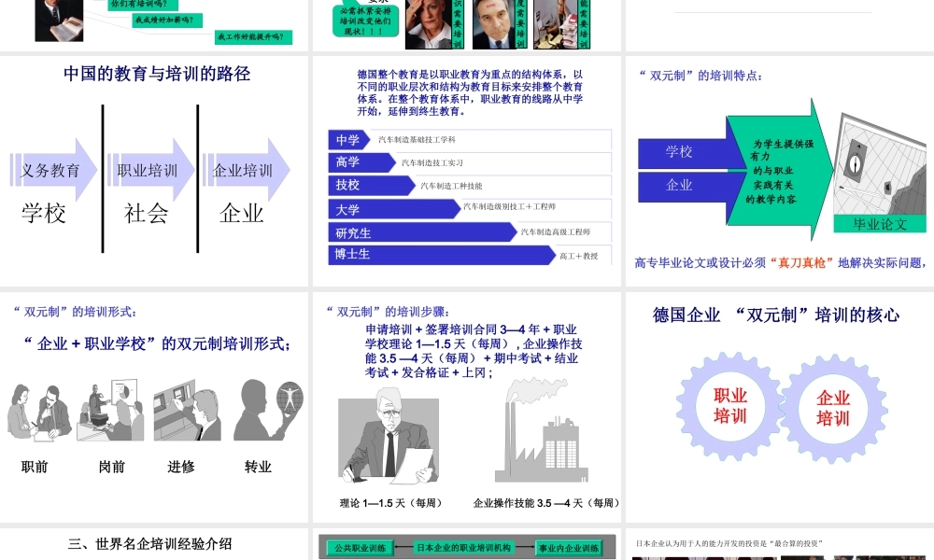Click the 企业培训 arrow shape
The height and width of the screenshot is (560, 934).
246,170
